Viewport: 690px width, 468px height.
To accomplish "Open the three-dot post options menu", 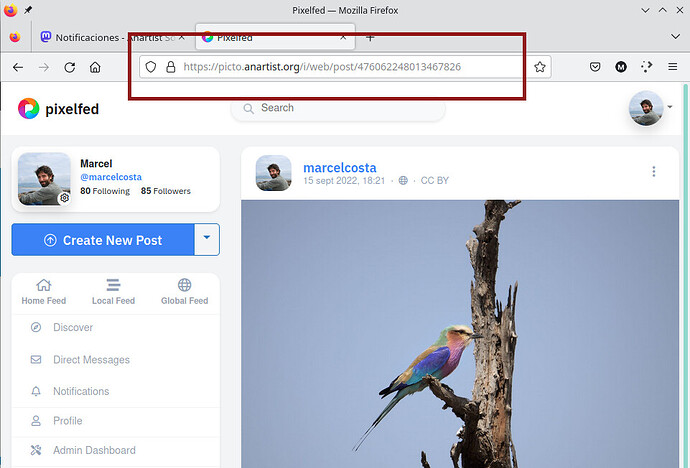I will [x=654, y=172].
